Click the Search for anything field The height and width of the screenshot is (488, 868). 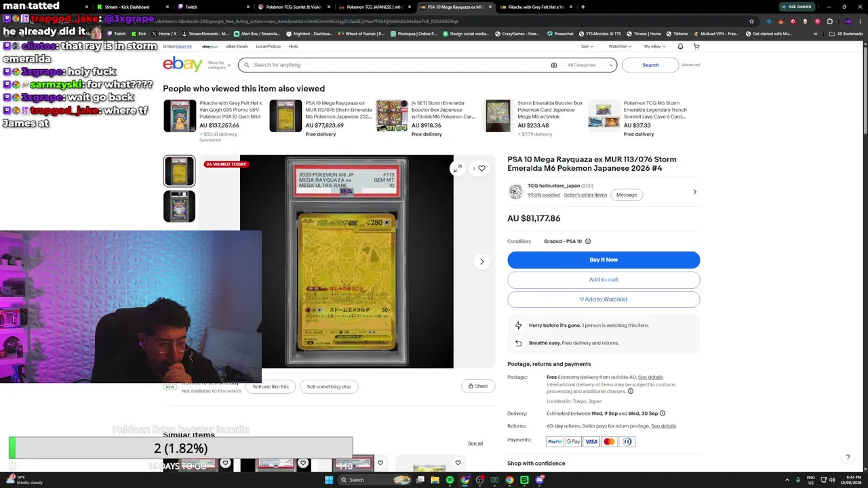point(401,65)
